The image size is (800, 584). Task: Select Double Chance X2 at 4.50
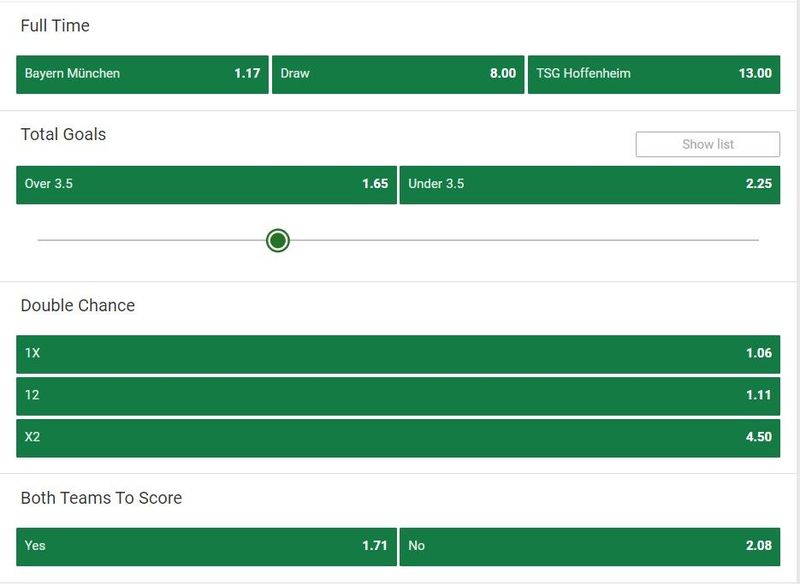point(398,438)
